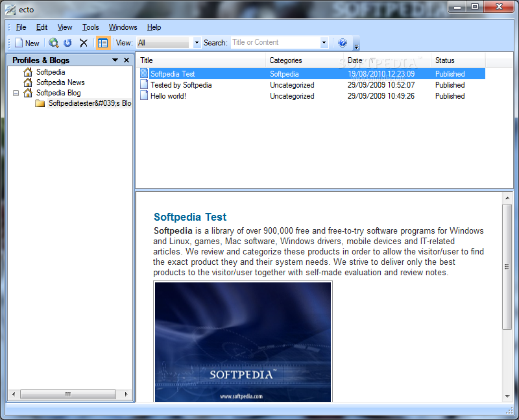The width and height of the screenshot is (519, 420).
Task: Select the 'Tested by Softpedia' post title
Action: [x=181, y=85]
